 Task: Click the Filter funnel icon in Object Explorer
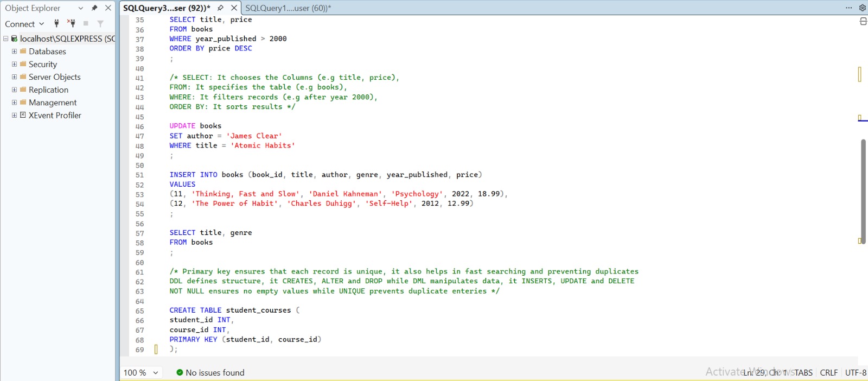[100, 23]
